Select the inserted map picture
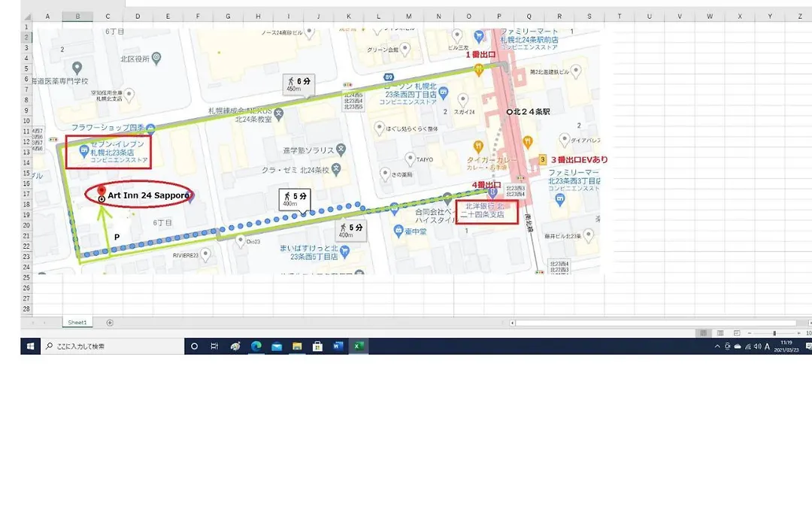Image resolution: width=812 pixels, height=526 pixels. tap(316, 150)
